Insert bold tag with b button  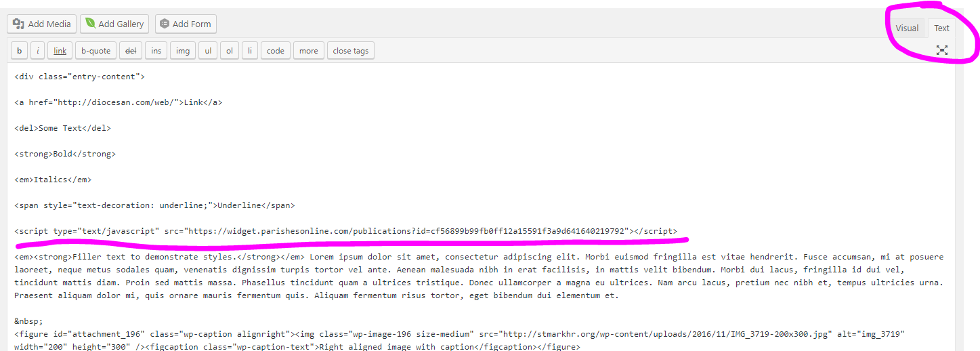click(x=19, y=51)
